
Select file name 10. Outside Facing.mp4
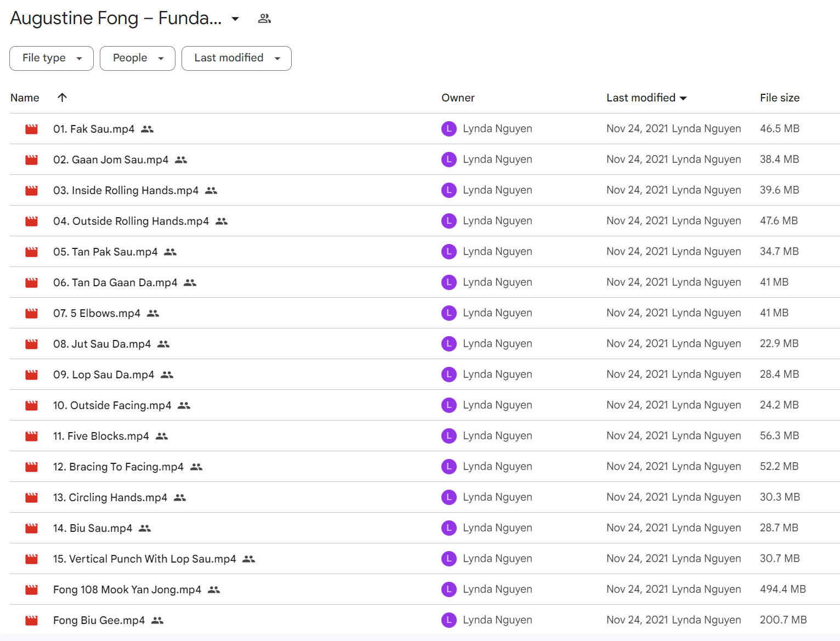pos(112,405)
